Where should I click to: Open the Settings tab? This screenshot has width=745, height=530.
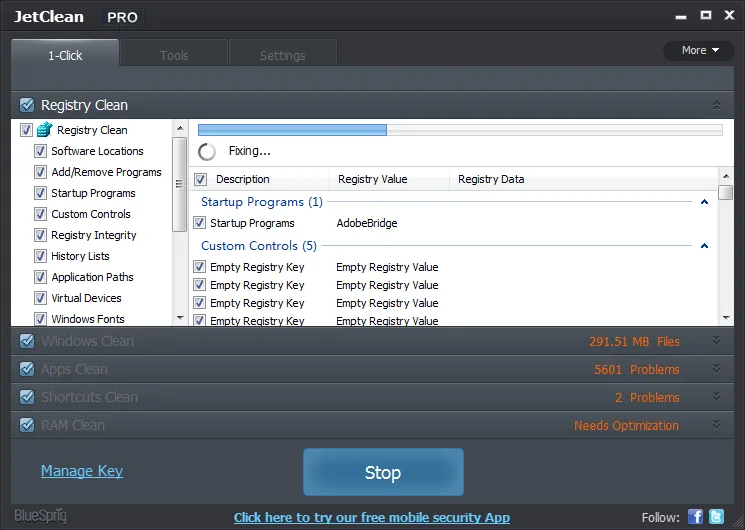point(283,53)
